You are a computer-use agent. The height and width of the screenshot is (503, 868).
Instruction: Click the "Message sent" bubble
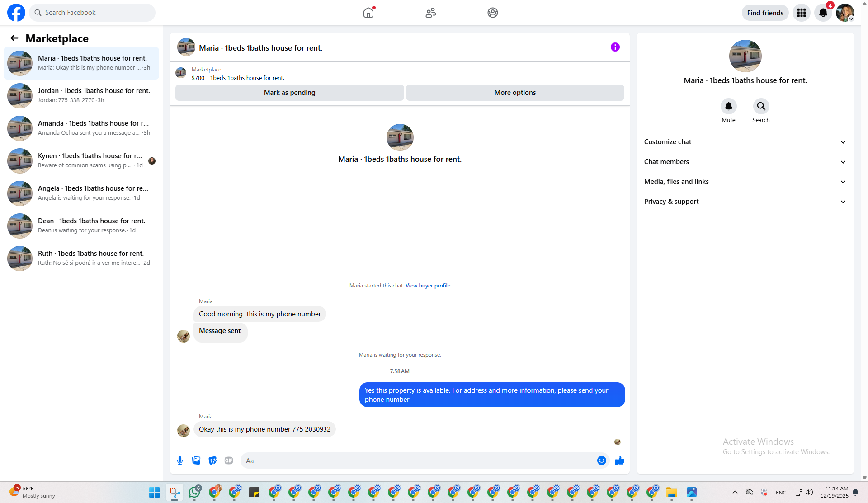pyautogui.click(x=220, y=333)
